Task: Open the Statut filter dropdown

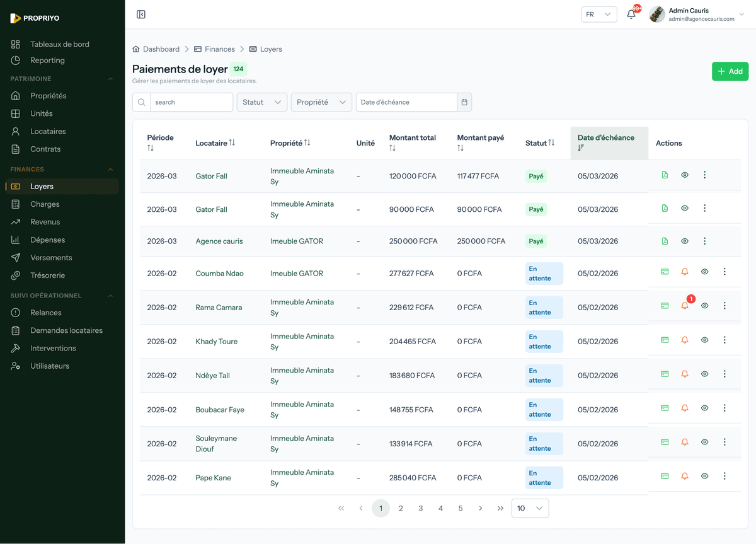Action: (261, 102)
